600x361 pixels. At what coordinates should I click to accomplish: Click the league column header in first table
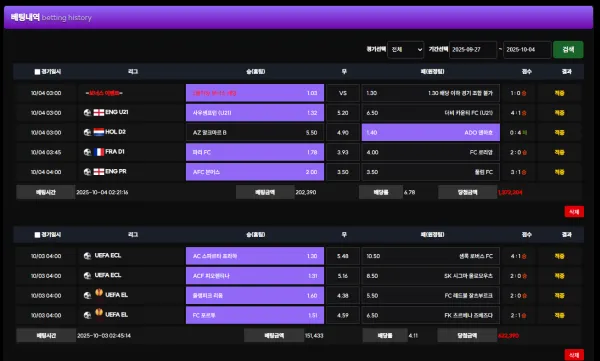[x=133, y=72]
